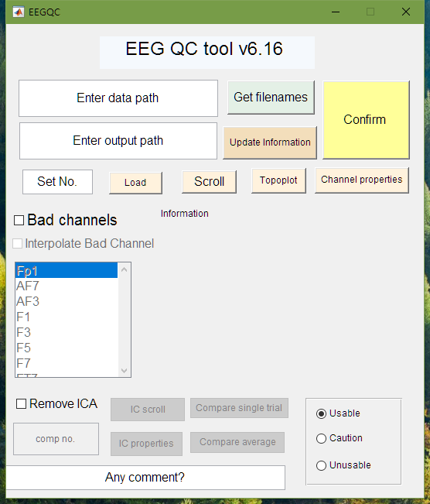Click Compare single trial button
Screen dimensions: 430x504
click(239, 408)
